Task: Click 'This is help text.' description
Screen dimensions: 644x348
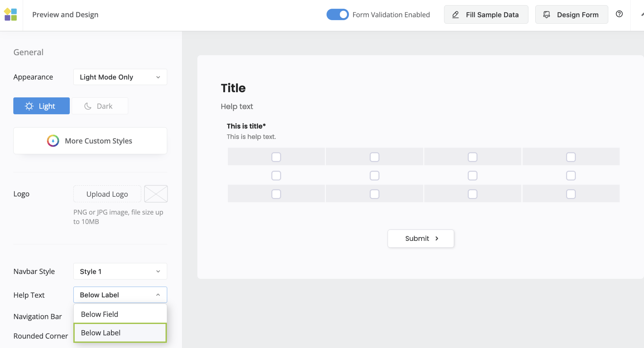Action: click(x=251, y=137)
